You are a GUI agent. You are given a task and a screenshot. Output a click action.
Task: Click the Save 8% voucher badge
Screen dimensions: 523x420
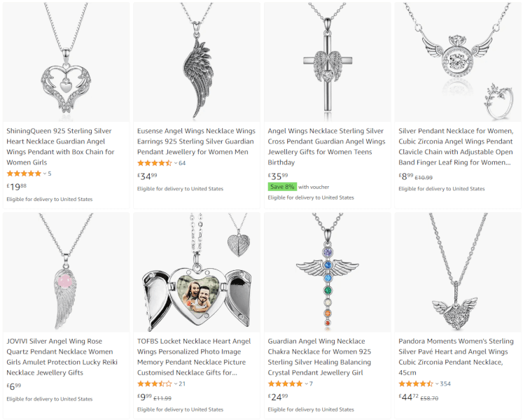pos(282,187)
